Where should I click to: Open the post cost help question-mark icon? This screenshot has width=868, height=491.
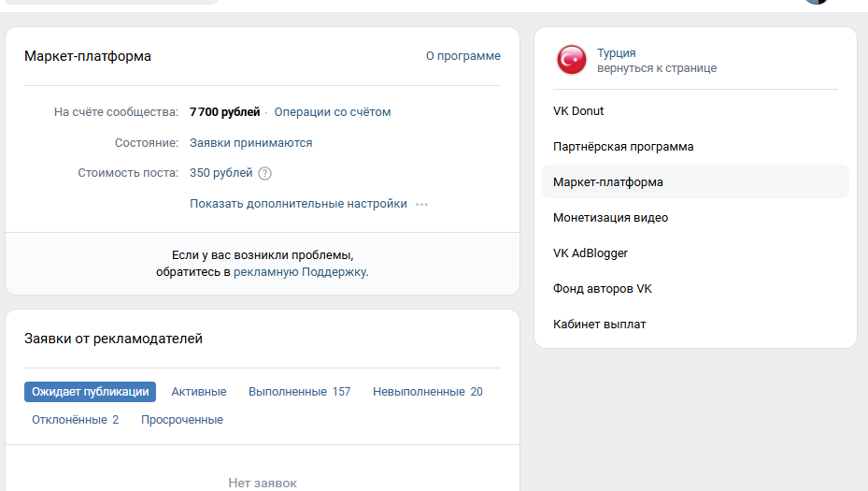coord(265,173)
